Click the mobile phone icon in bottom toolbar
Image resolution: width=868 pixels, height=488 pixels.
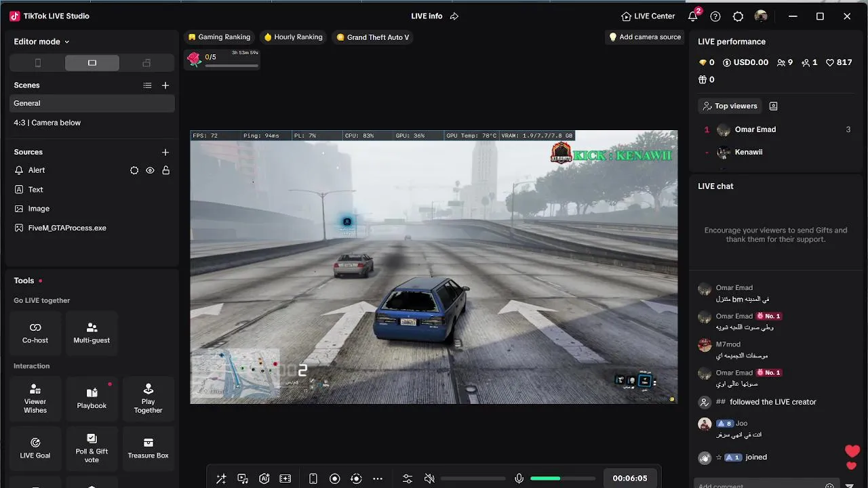(313, 479)
